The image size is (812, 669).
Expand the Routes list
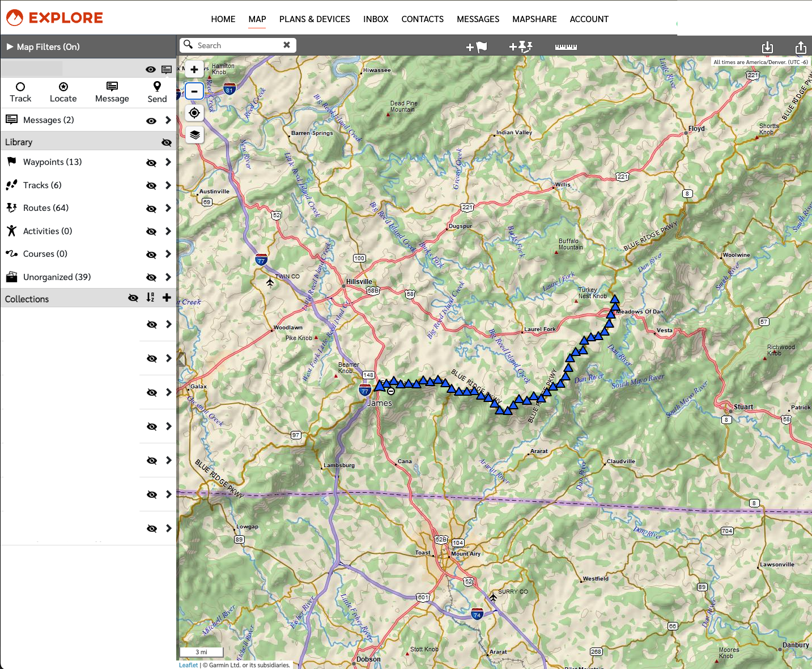[168, 209]
